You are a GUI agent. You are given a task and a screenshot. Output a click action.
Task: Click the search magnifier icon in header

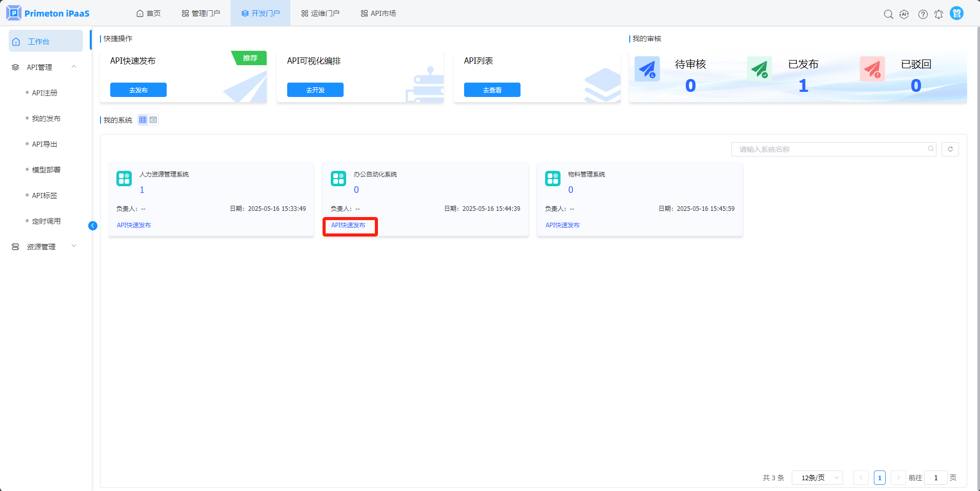[888, 14]
